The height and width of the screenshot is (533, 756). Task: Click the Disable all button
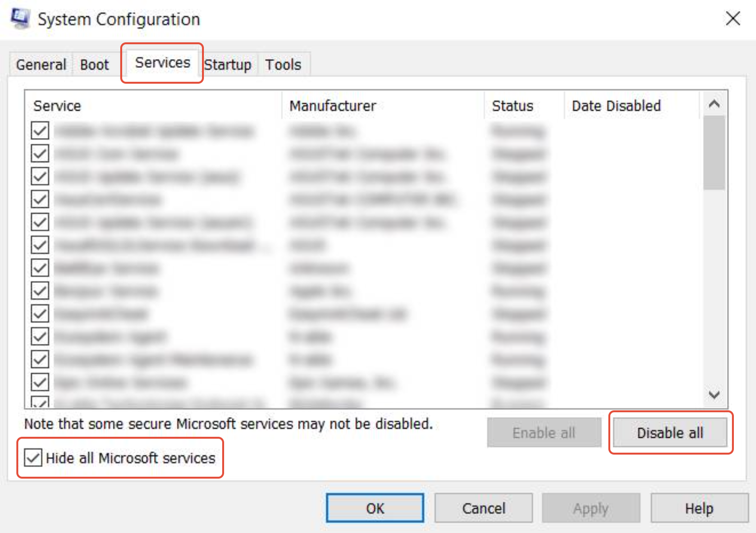point(670,433)
